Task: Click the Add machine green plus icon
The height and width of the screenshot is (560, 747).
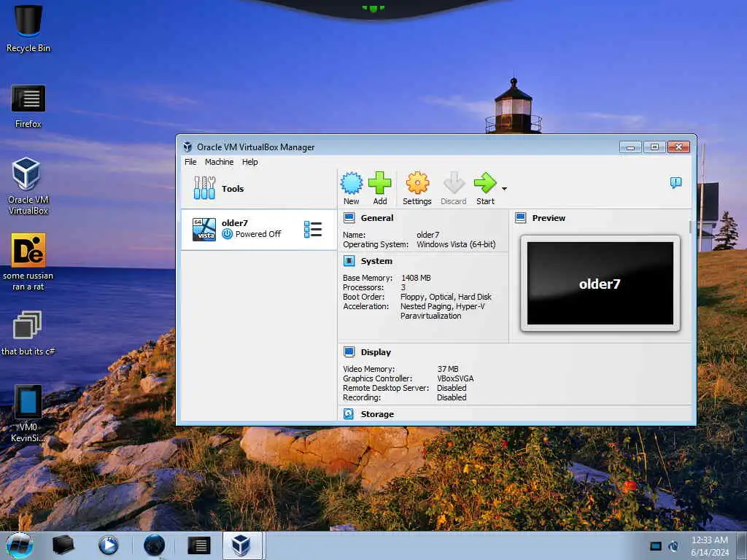Action: (379, 183)
